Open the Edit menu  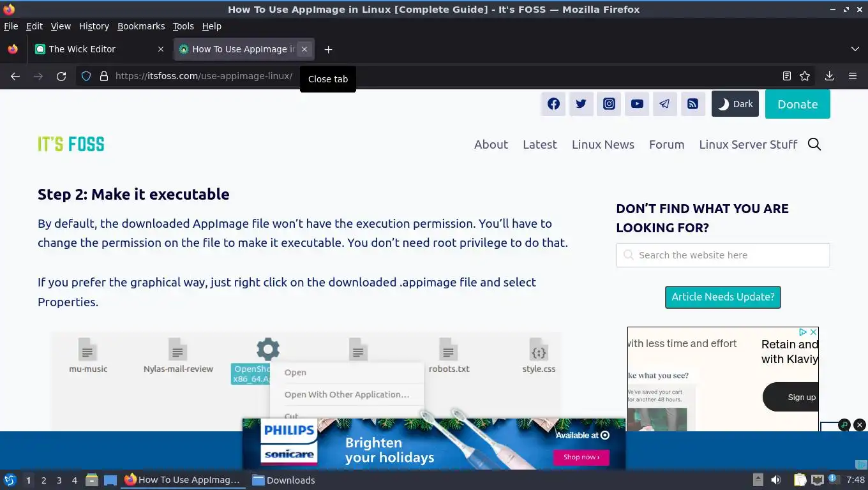coord(34,26)
